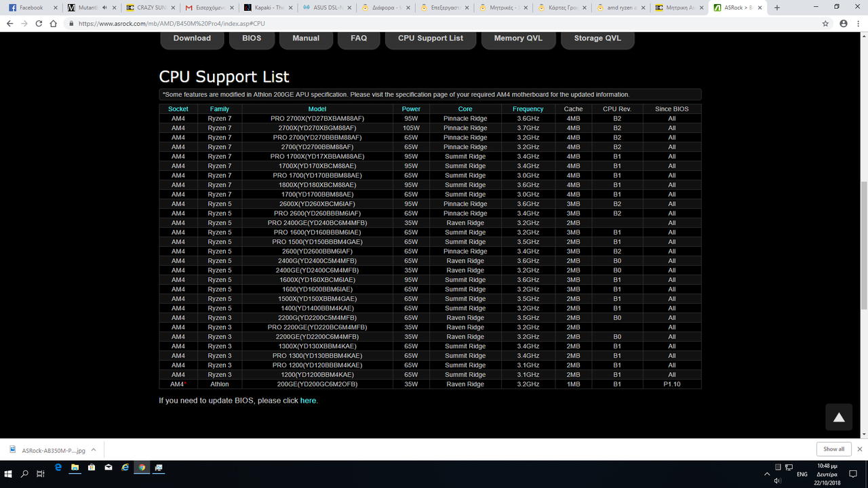Select the 1600X(YD160XBCM6IAE) model cell
868x488 pixels.
(317, 280)
